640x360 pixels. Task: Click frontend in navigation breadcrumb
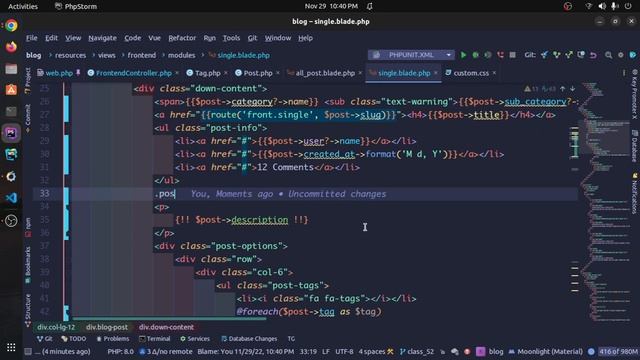pyautogui.click(x=142, y=55)
